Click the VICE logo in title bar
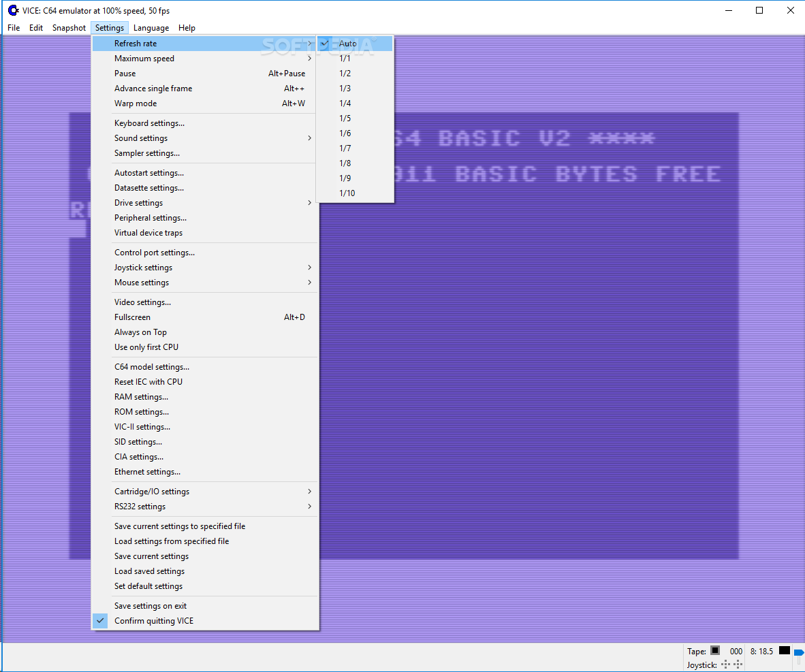Viewport: 805px width, 672px height. (x=14, y=10)
